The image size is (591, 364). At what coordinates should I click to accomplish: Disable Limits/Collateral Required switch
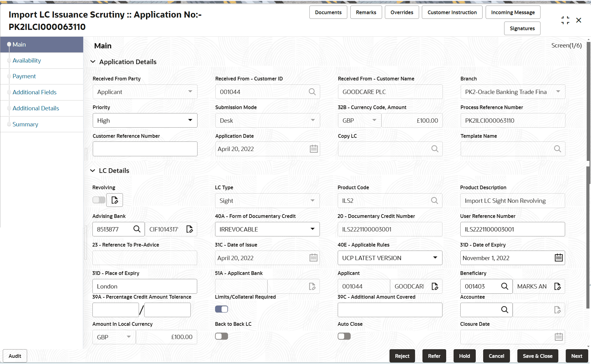coord(221,309)
